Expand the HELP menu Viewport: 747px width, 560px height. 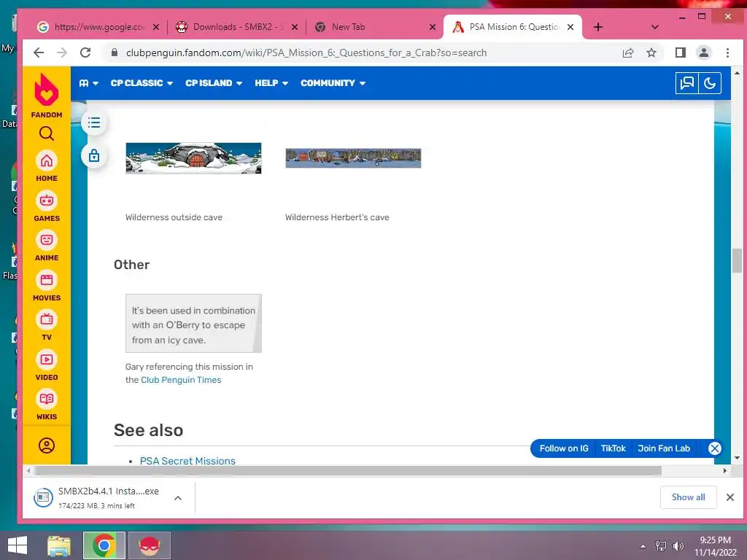tap(271, 83)
